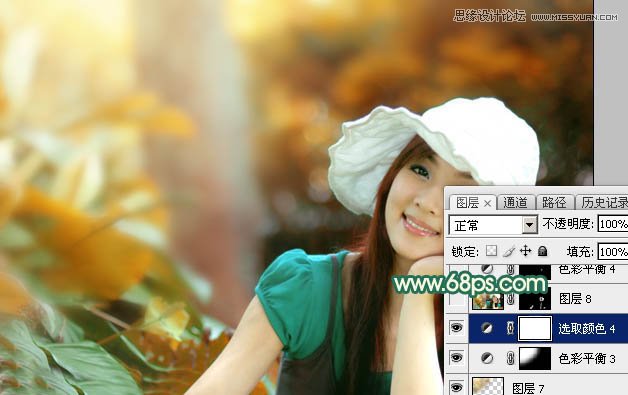Viewport: 628px width, 395px height.
Task: Select layer named 图层 8
Action: [575, 299]
